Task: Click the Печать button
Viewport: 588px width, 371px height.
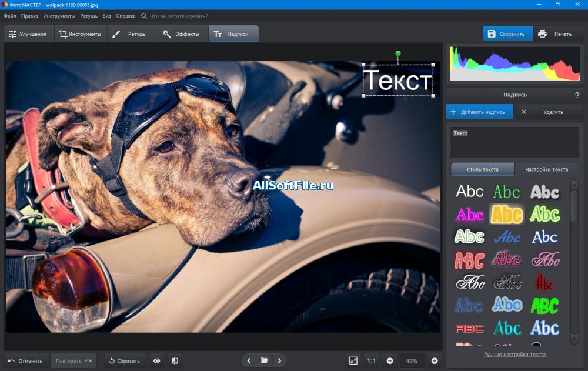Action: [558, 34]
